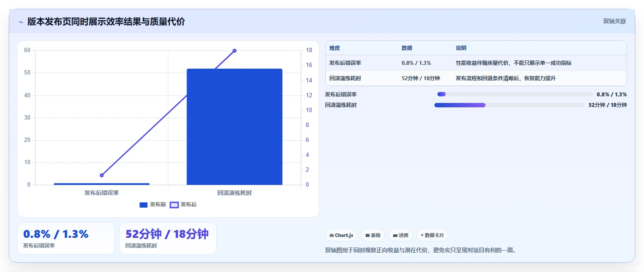Click the line point at the chart's top
The image size is (644, 272).
pos(234,51)
